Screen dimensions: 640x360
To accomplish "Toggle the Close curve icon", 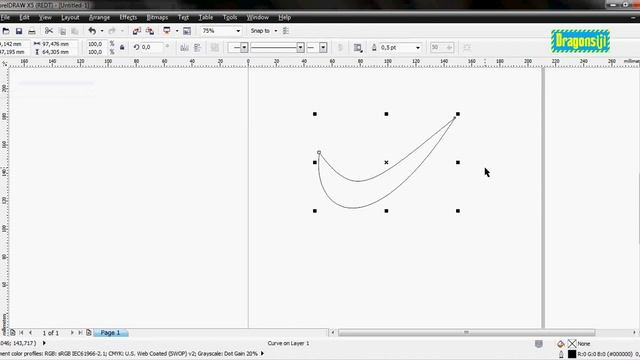I will [x=340, y=48].
